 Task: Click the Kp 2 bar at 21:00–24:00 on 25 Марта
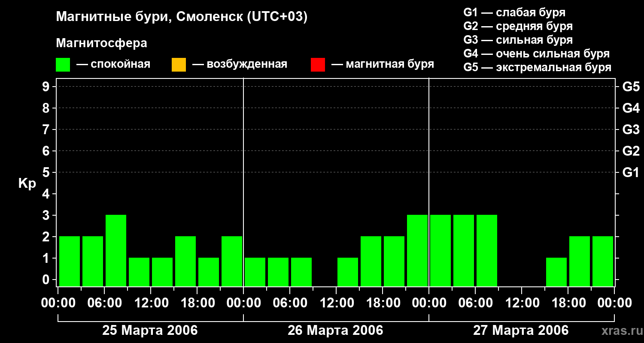tap(232, 261)
